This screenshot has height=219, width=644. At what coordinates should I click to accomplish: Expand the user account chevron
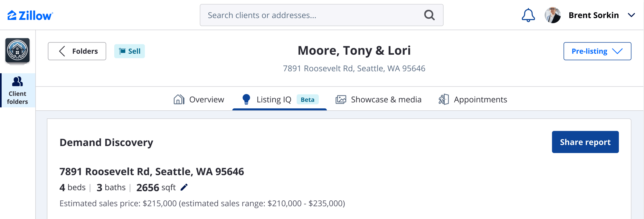631,15
